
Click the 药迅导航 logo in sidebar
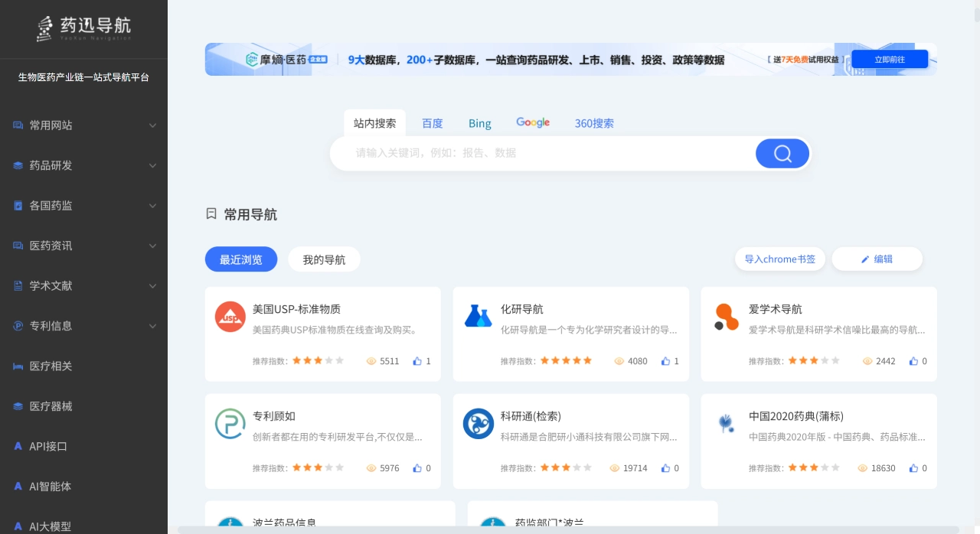tap(83, 28)
